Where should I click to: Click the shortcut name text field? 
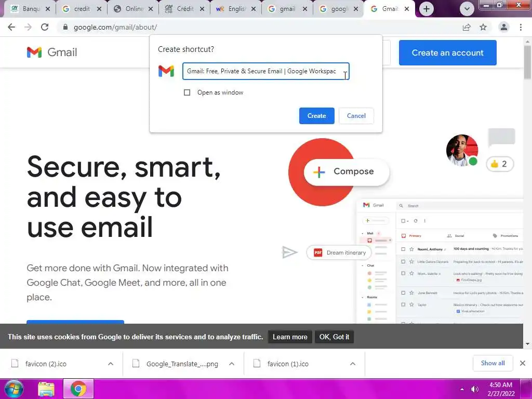point(265,71)
